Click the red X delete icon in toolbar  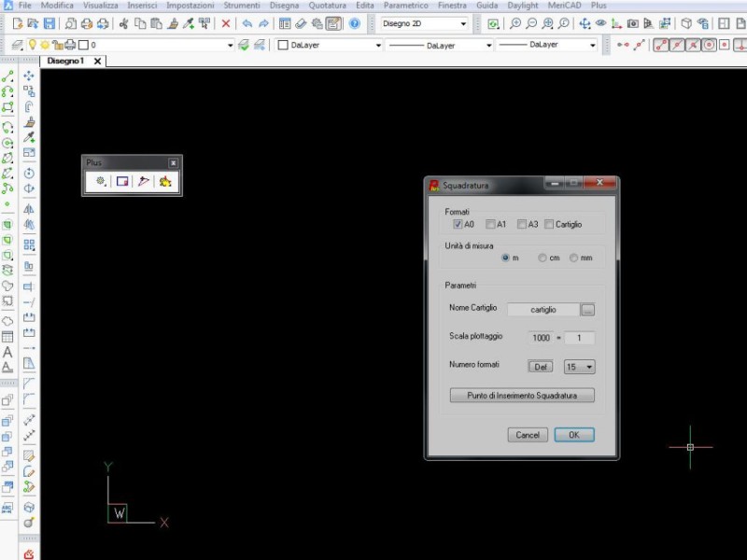coord(226,23)
